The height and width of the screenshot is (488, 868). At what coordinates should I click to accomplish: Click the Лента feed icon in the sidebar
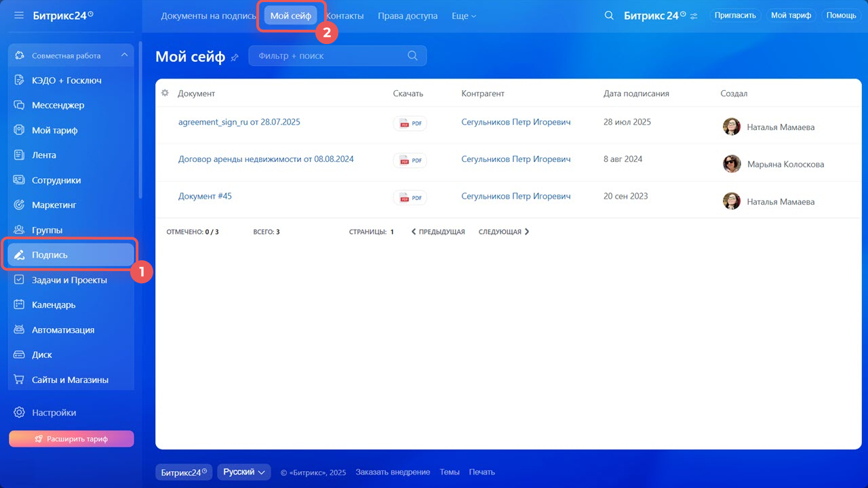click(19, 155)
